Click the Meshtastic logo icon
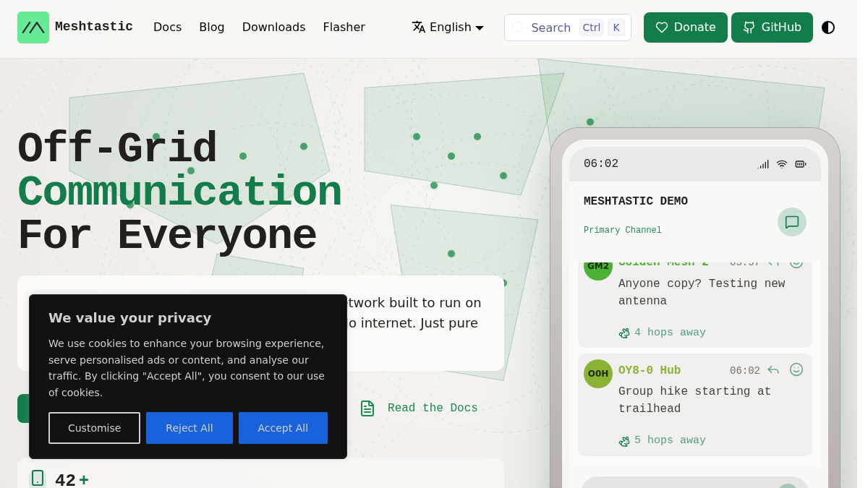The image size is (868, 488). pos(33,27)
